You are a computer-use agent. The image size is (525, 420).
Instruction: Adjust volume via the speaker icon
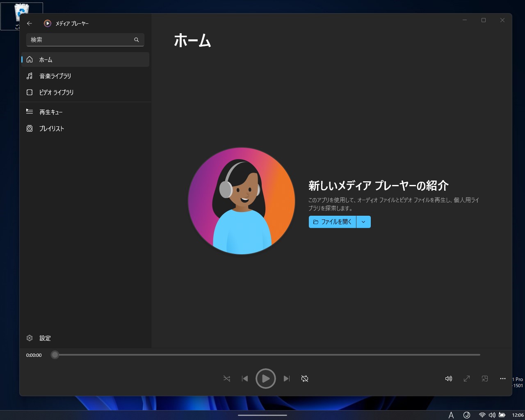[x=448, y=379]
